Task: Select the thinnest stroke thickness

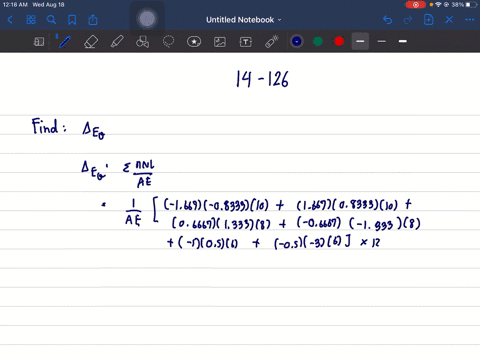Action: pos(382,41)
